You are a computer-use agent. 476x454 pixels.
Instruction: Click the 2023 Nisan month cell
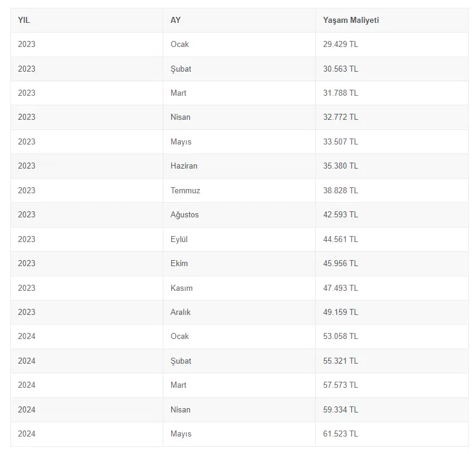(x=180, y=117)
